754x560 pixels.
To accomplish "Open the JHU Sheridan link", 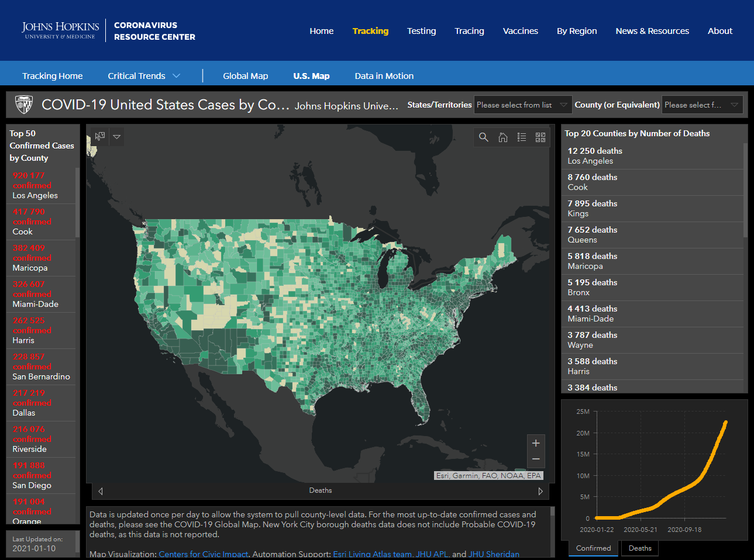I will click(x=494, y=554).
